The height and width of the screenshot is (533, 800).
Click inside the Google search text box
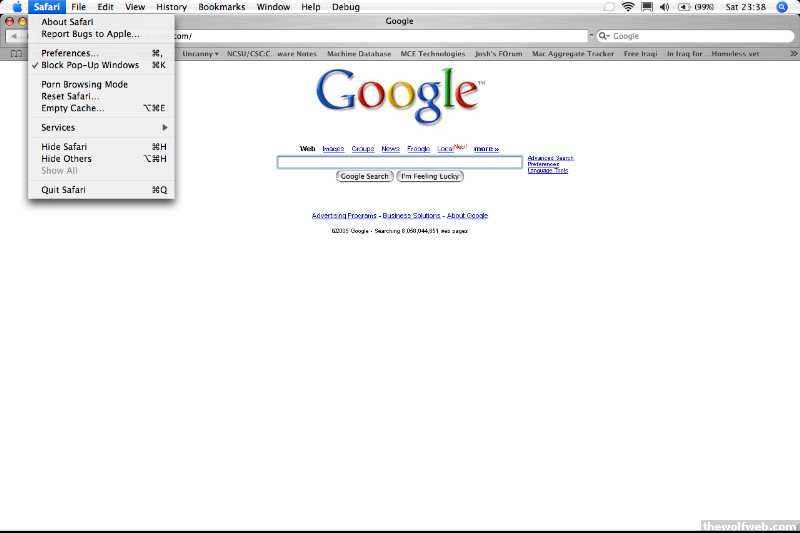[399, 162]
